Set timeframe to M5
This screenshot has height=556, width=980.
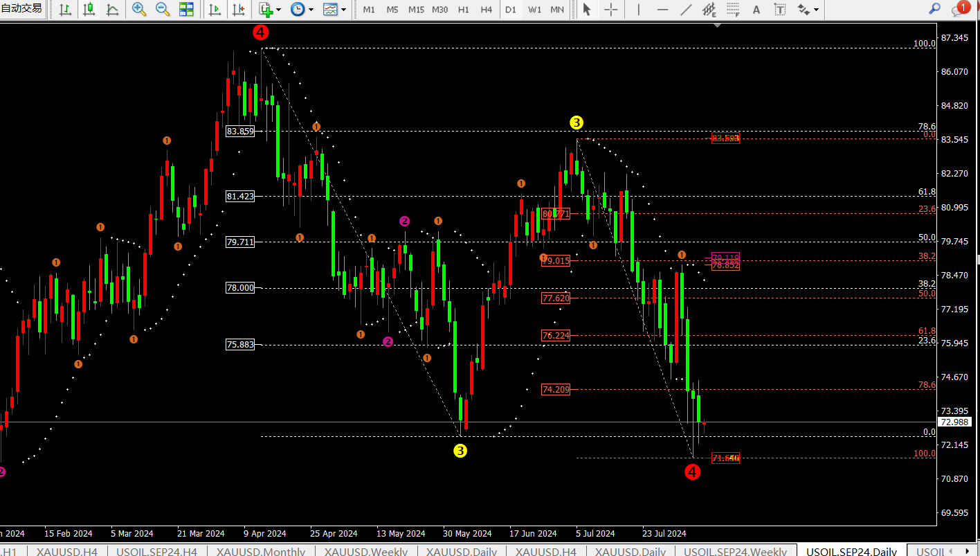click(x=392, y=10)
